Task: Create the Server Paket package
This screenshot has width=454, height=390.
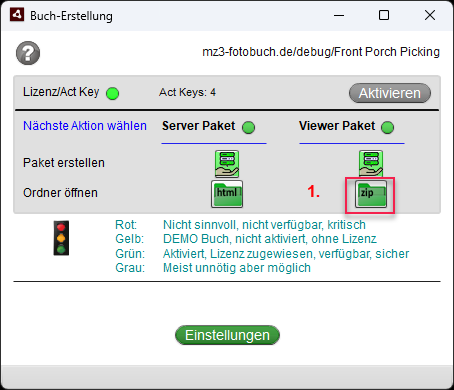Action: coord(227,163)
